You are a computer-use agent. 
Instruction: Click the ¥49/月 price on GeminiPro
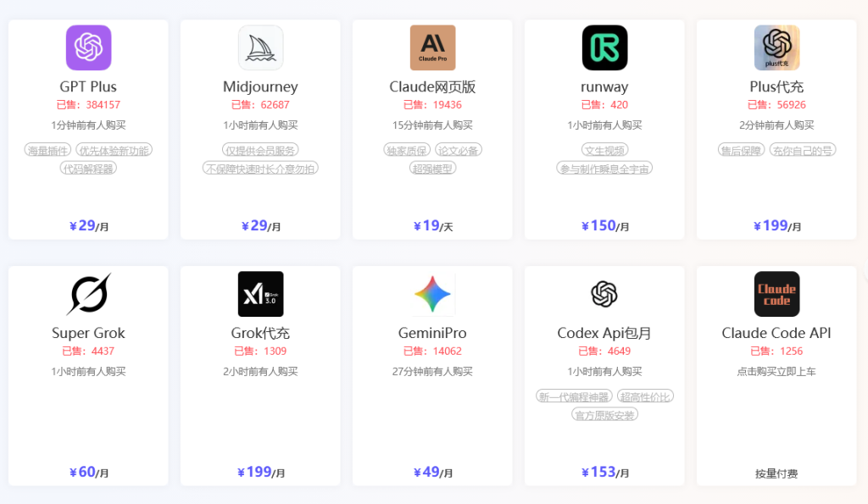[x=433, y=472]
